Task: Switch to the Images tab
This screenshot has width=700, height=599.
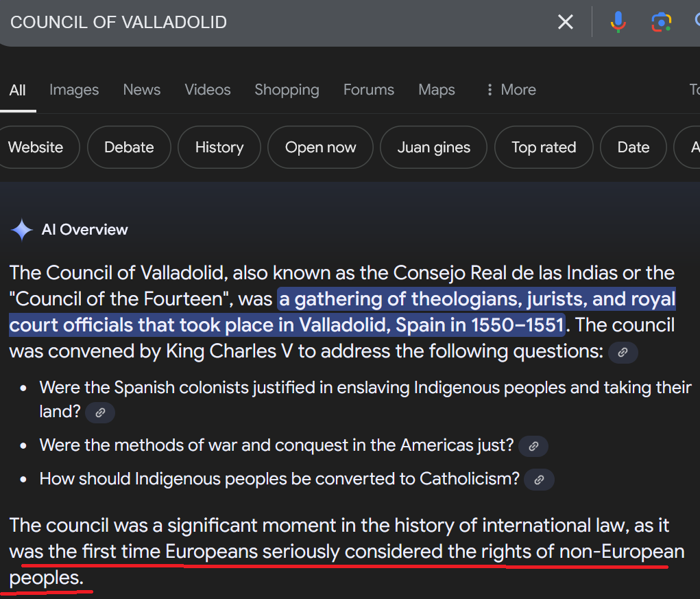Action: click(x=74, y=90)
